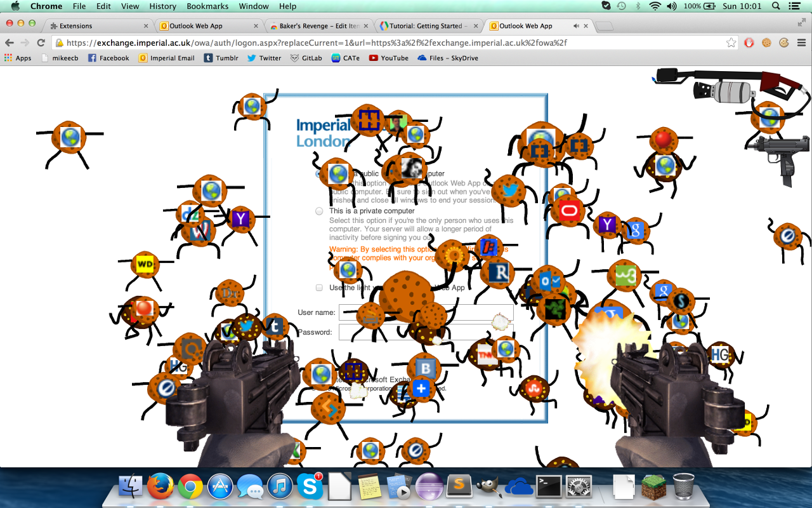Open the red AdBlock hand extension icon

pyautogui.click(x=749, y=43)
